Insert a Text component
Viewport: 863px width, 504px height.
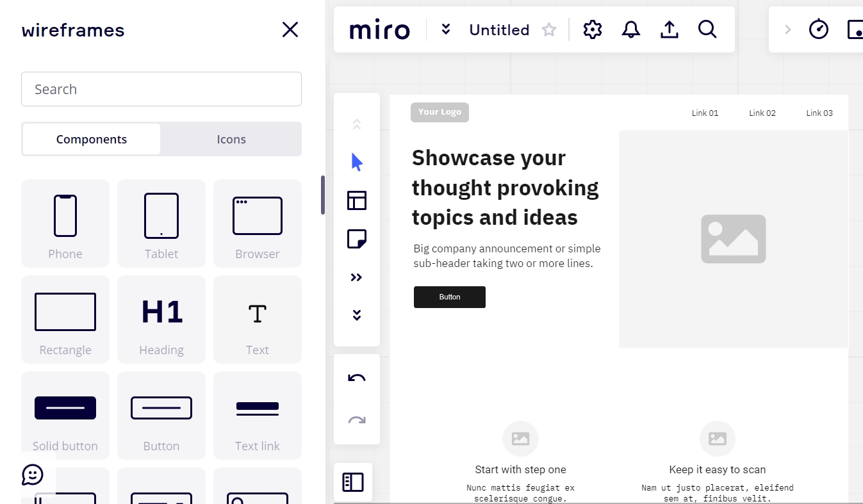coord(258,320)
